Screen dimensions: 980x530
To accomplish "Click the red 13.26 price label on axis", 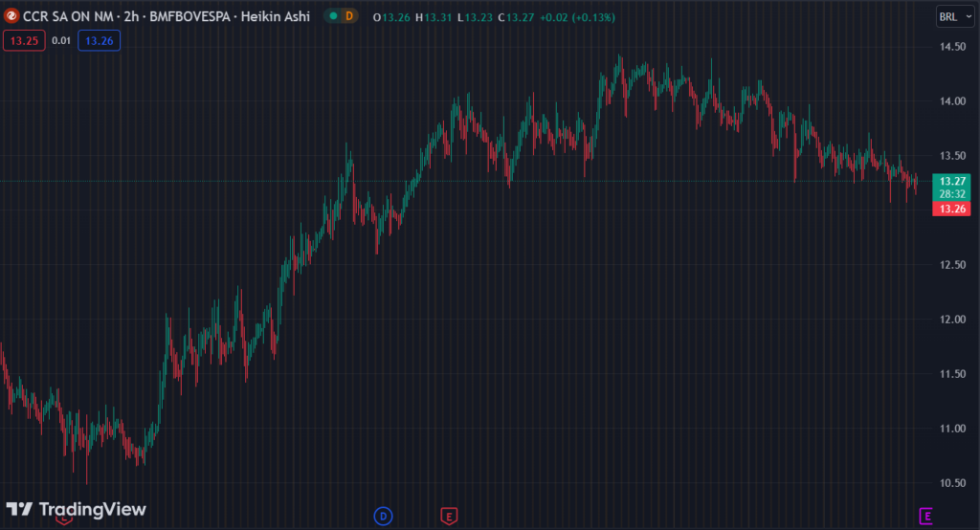I will tap(952, 209).
